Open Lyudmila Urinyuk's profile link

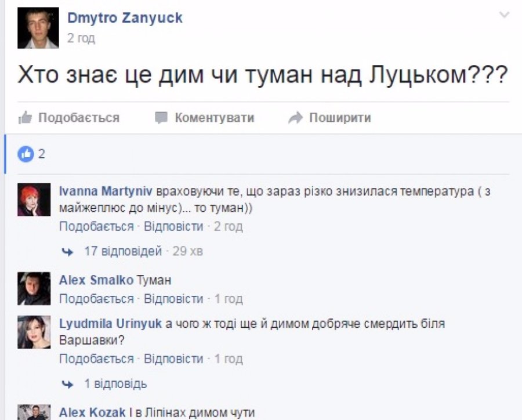[x=110, y=324]
